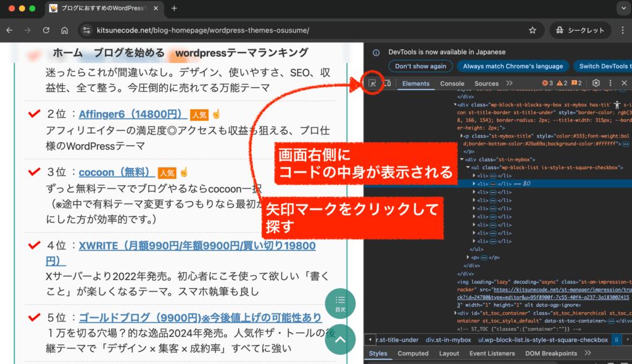Expand the p class st-mybox-title node

pos(461,136)
